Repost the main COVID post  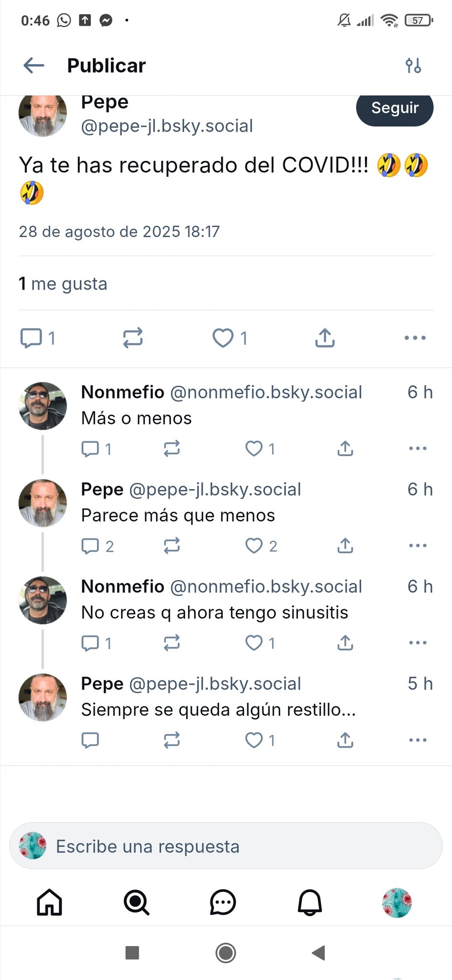pos(133,338)
